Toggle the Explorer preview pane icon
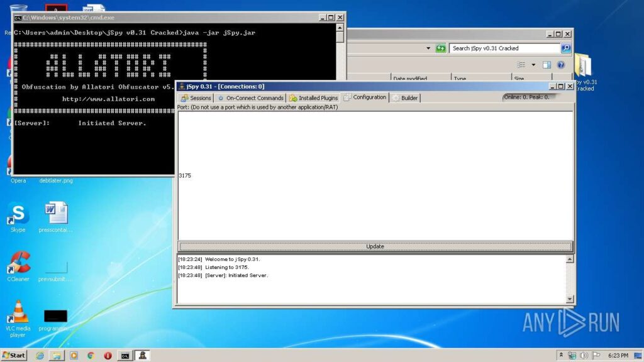Screen dimensions: 644x362 click(547, 65)
